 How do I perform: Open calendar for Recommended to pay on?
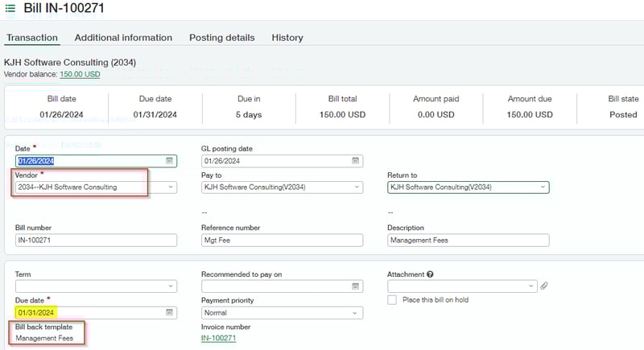[x=356, y=286]
